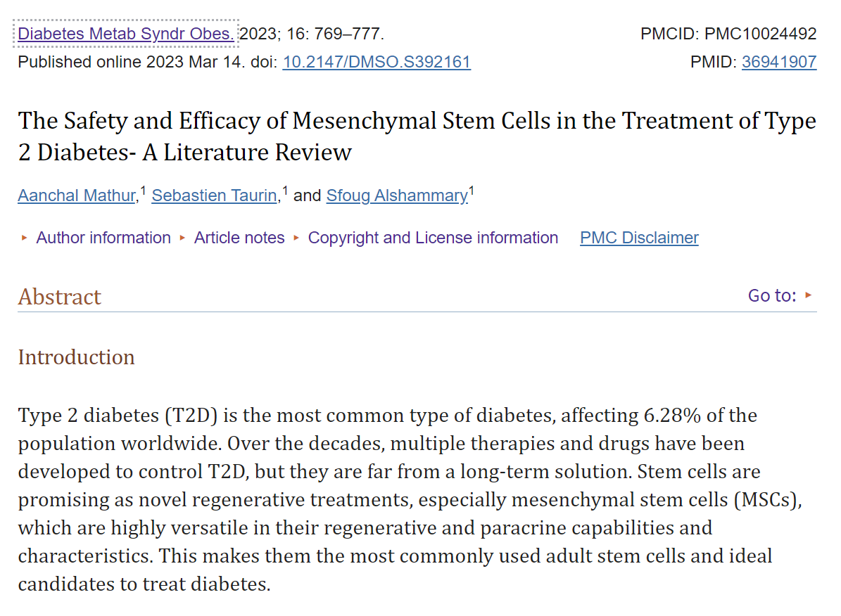Click the triangle icon before Article notes

183,238
